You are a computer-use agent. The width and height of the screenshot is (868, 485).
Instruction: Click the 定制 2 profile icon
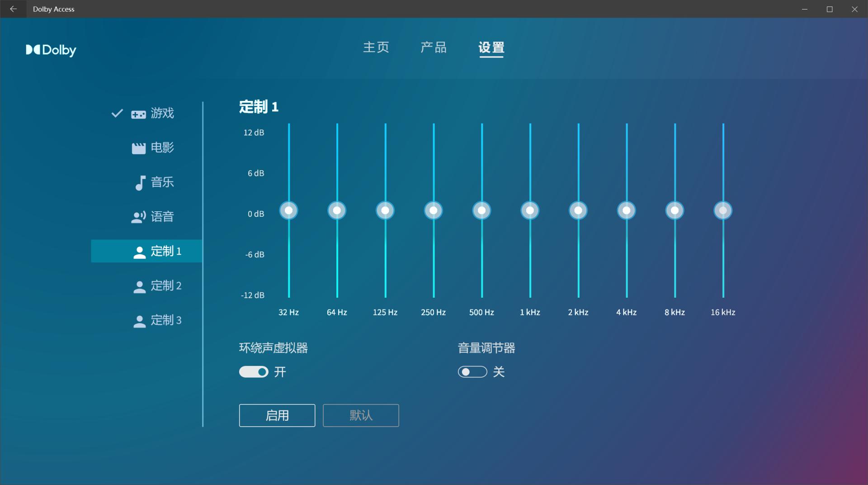click(x=139, y=285)
